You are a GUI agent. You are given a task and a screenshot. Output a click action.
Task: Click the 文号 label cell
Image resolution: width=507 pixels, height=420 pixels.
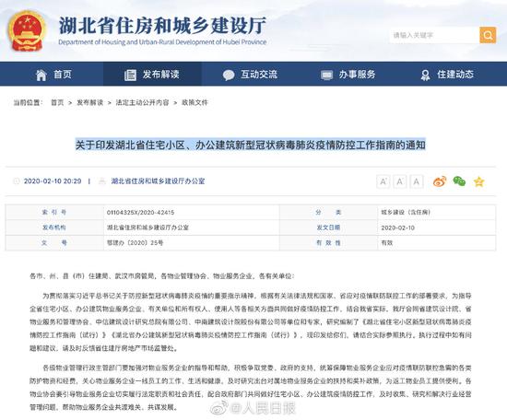tap(54, 242)
